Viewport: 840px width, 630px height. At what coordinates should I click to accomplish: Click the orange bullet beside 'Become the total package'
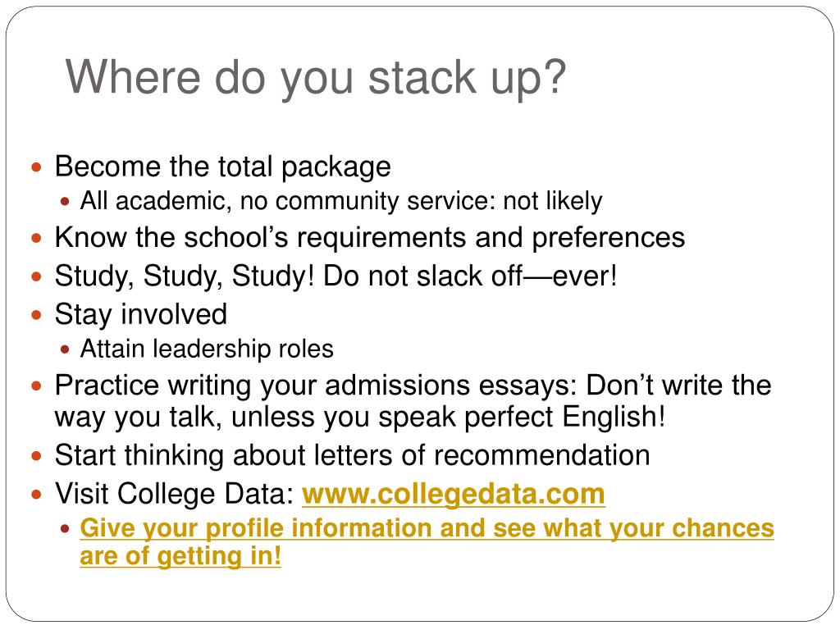[x=36, y=167]
